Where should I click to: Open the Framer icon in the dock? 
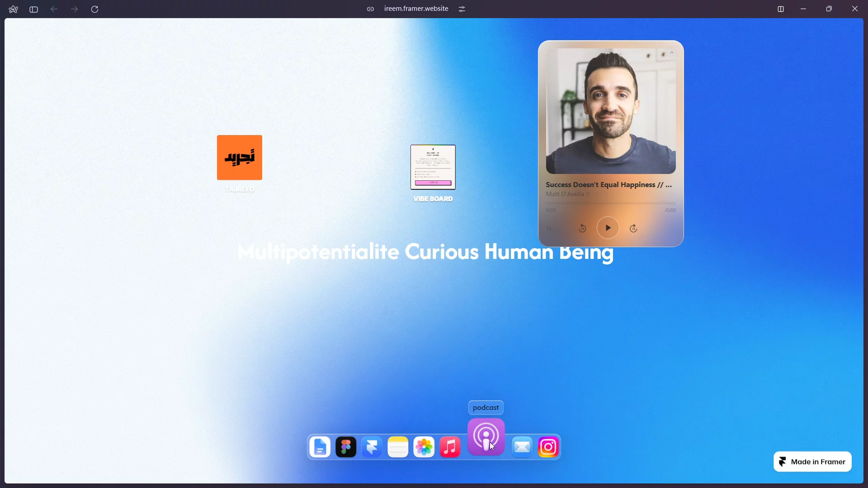click(372, 447)
